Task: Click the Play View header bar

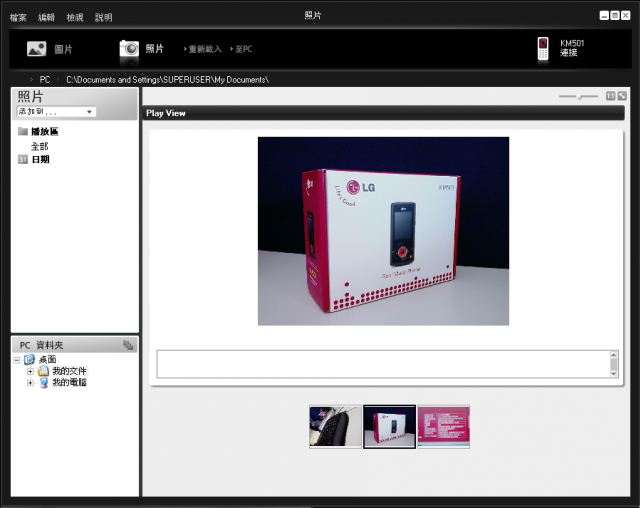Action: pos(383,113)
